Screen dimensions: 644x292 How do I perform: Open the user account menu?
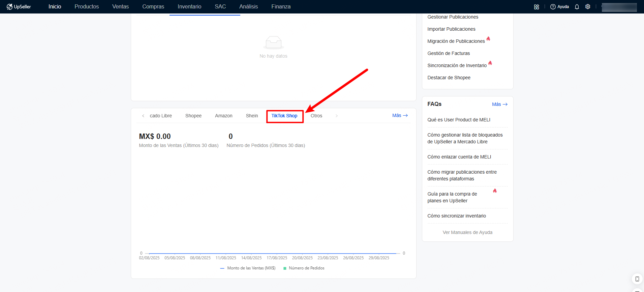[x=619, y=7]
